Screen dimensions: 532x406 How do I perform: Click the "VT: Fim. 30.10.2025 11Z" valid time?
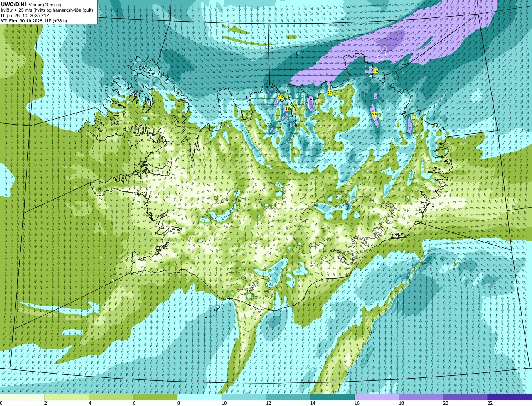coord(26,21)
